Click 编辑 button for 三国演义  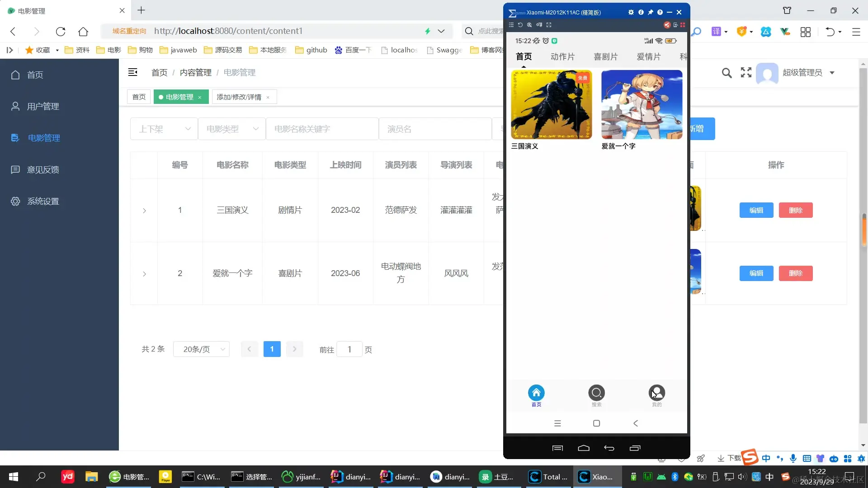tap(756, 210)
